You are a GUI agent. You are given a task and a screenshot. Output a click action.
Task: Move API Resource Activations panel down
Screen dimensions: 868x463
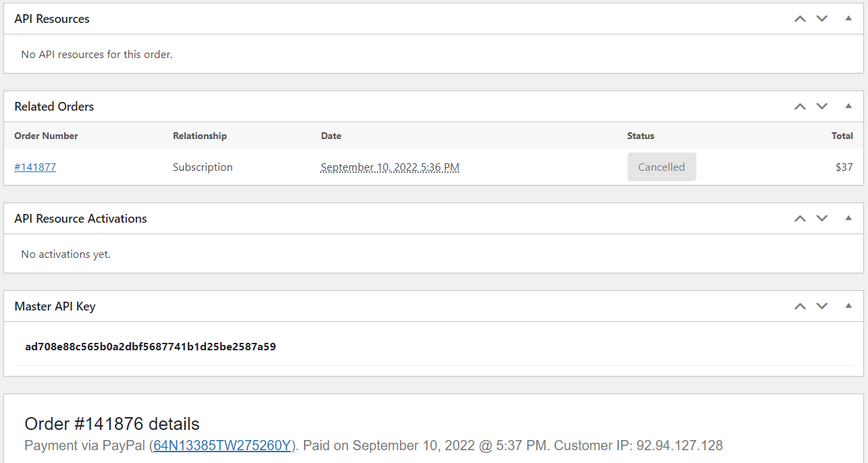[822, 219]
